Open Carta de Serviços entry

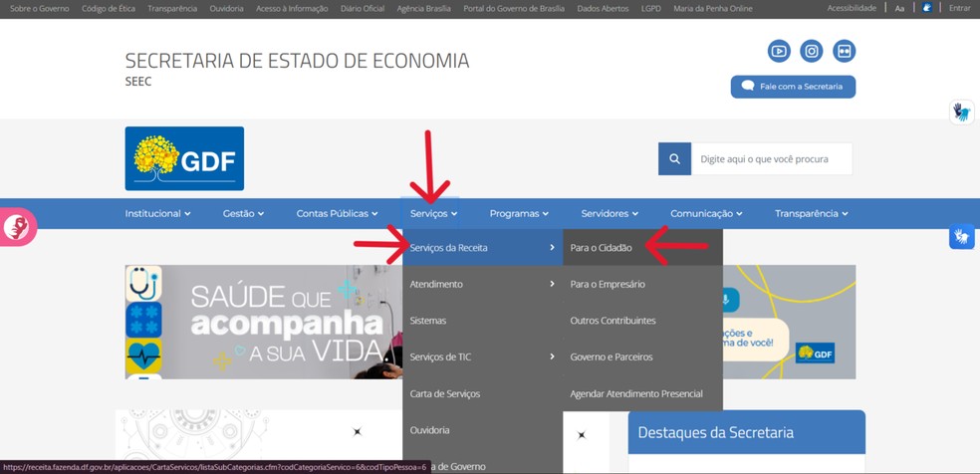pos(482,393)
